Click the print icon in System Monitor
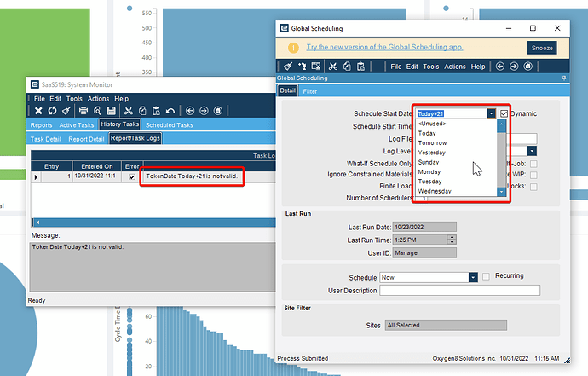 pos(84,111)
